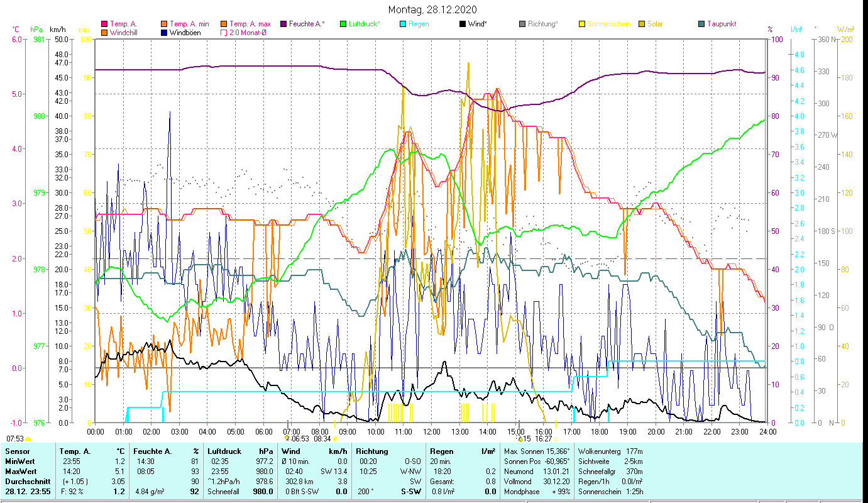Click the Sensor header in data table

pyautogui.click(x=17, y=451)
